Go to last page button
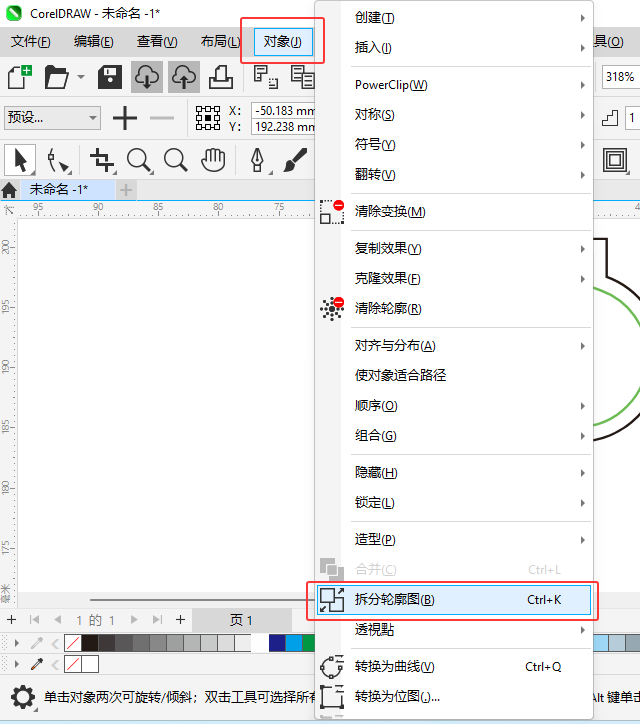The image size is (640, 724). (x=157, y=620)
